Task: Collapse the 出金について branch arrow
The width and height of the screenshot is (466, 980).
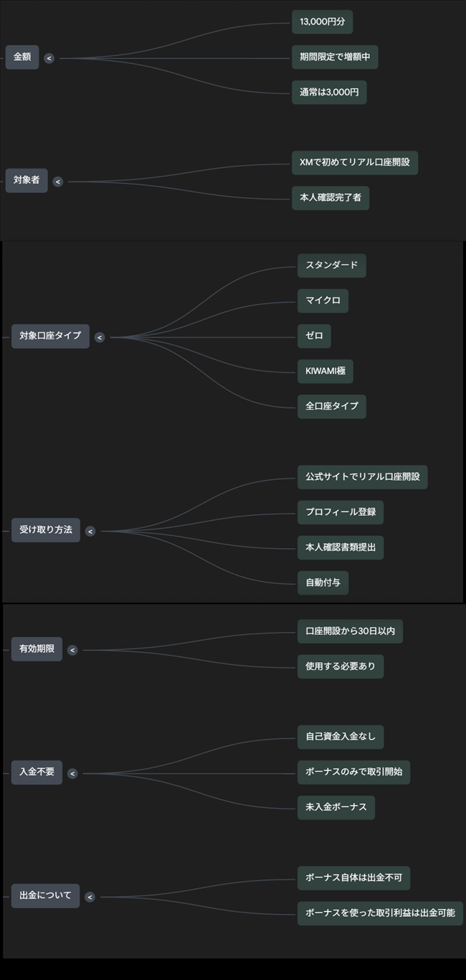Action: pyautogui.click(x=90, y=897)
